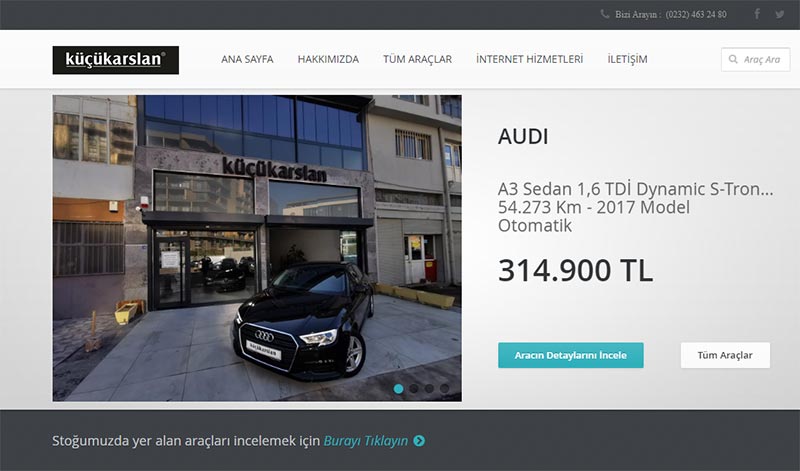Follow the Burayı Tıklayın link
Screen dimensions: 800x471
366,440
